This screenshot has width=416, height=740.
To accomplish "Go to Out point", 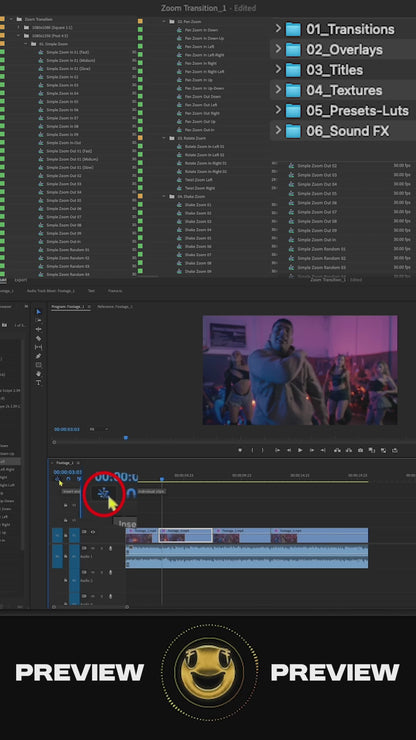I will pyautogui.click(x=323, y=450).
